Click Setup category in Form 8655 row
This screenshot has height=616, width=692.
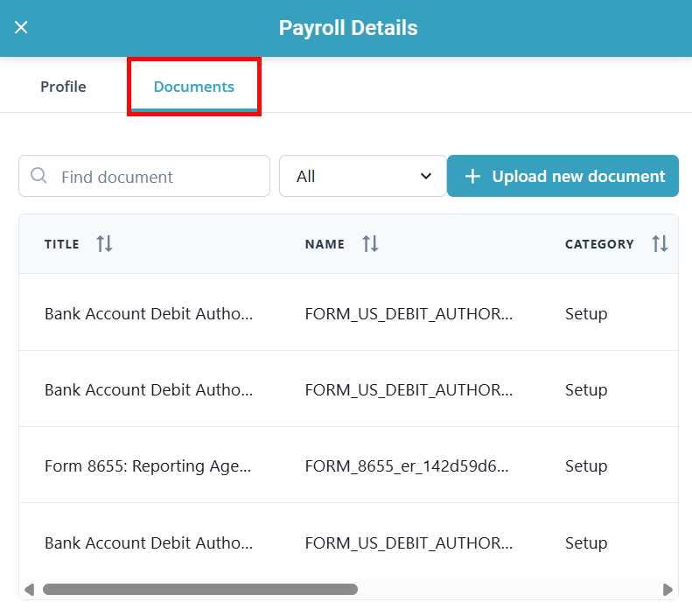586,466
